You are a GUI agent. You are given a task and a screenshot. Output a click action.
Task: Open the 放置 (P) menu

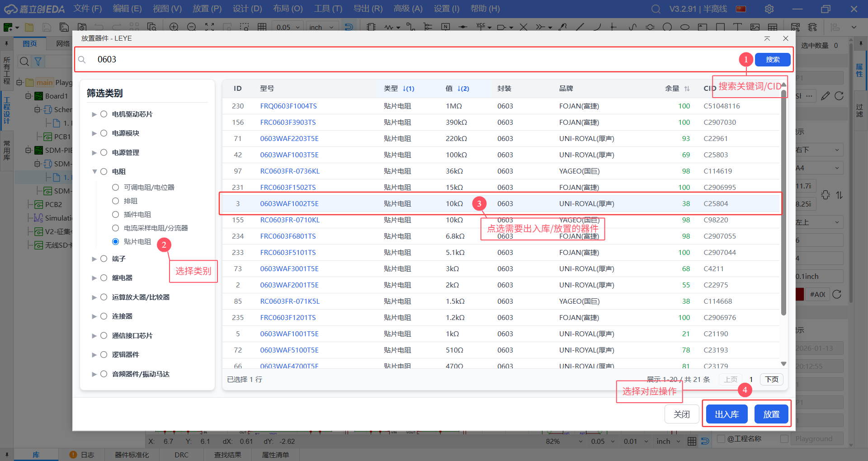coord(207,9)
